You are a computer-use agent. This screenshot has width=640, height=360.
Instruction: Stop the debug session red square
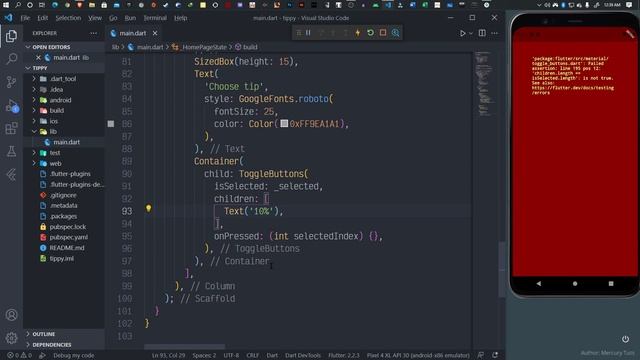click(x=382, y=33)
